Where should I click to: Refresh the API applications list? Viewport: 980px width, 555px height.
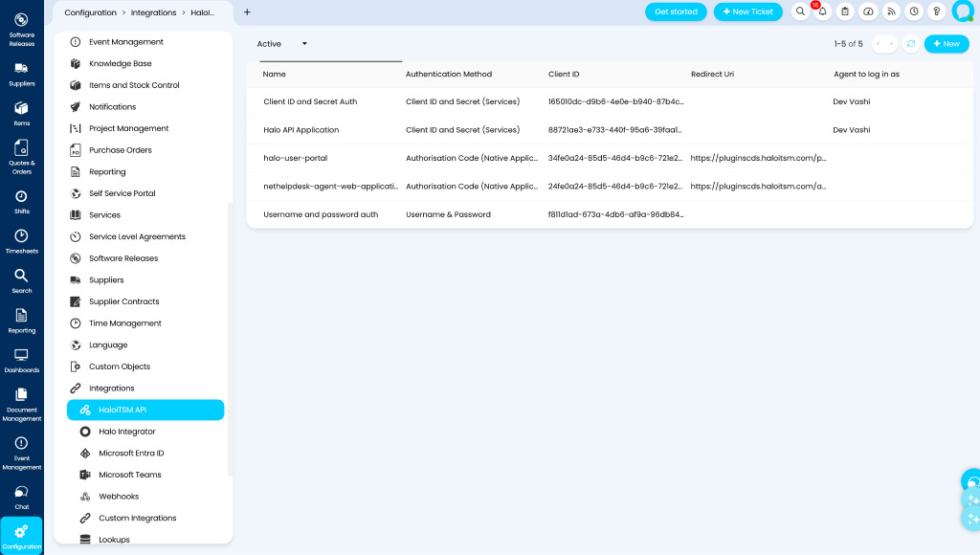pyautogui.click(x=911, y=44)
